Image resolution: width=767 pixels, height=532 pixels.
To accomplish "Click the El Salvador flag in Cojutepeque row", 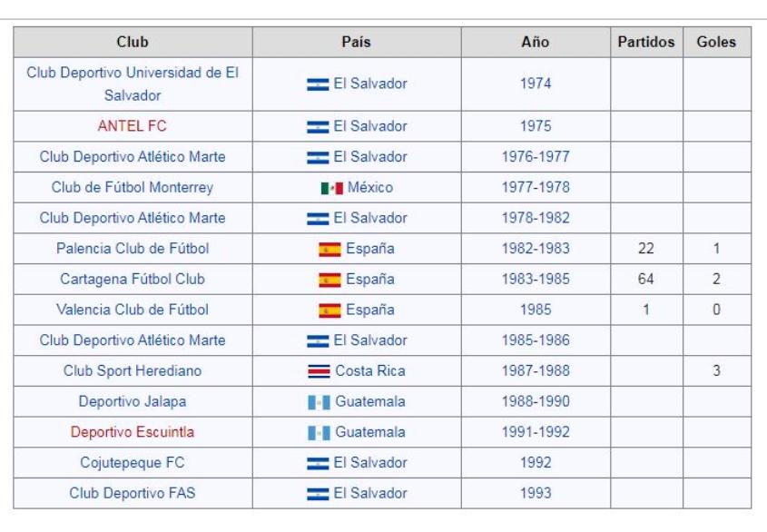I will [x=318, y=464].
